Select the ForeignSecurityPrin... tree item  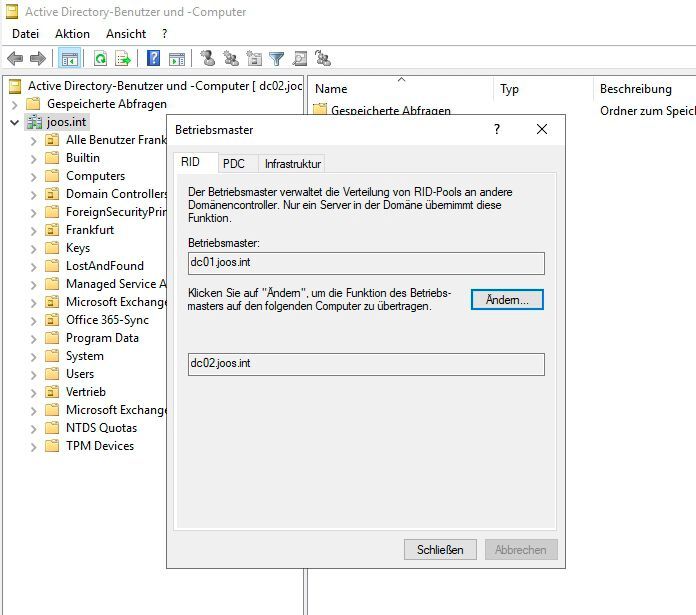coord(115,212)
